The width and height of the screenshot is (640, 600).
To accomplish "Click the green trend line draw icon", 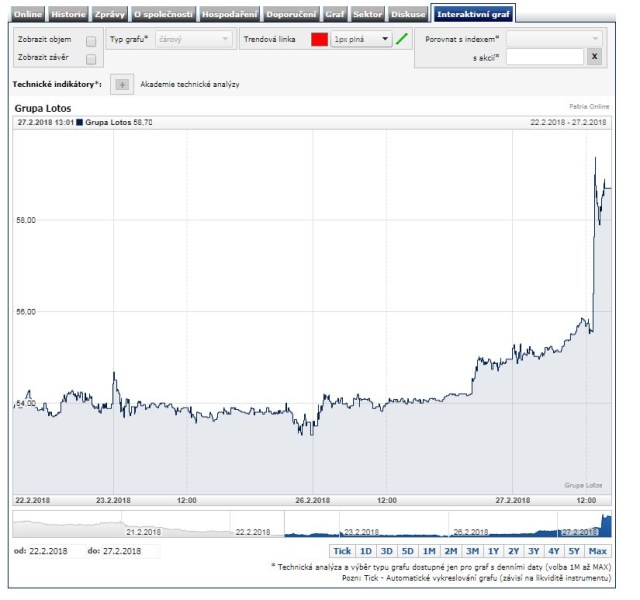I will [x=402, y=40].
